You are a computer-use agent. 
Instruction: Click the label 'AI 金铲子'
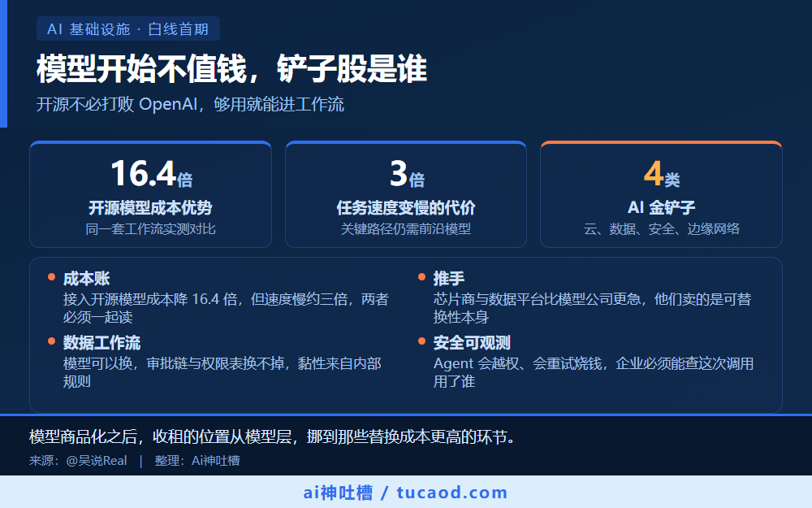pos(661,208)
